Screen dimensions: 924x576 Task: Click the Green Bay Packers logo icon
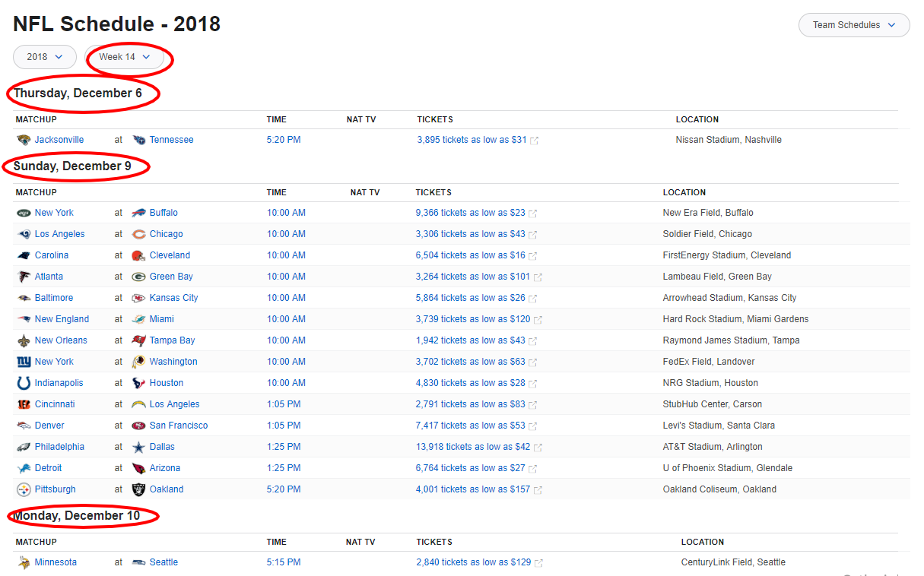click(138, 277)
